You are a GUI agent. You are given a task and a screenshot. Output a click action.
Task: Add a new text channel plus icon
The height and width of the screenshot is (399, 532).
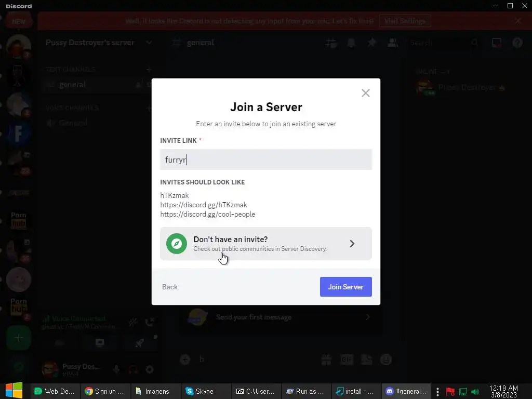point(149,70)
